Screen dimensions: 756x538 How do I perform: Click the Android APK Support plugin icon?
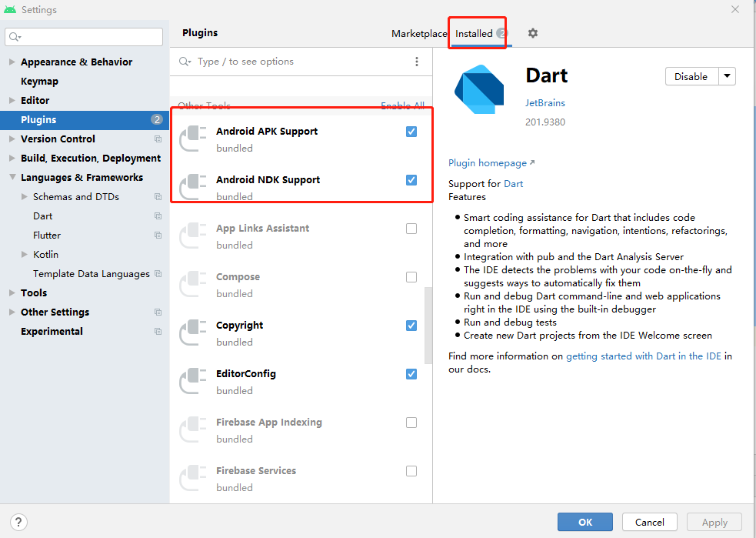pyautogui.click(x=193, y=139)
